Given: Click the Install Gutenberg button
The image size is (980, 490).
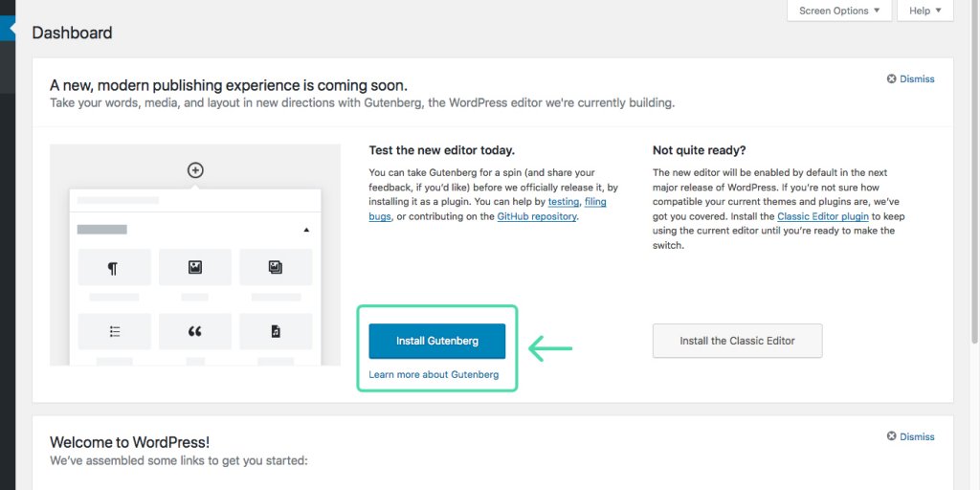Looking at the screenshot, I should pos(436,342).
